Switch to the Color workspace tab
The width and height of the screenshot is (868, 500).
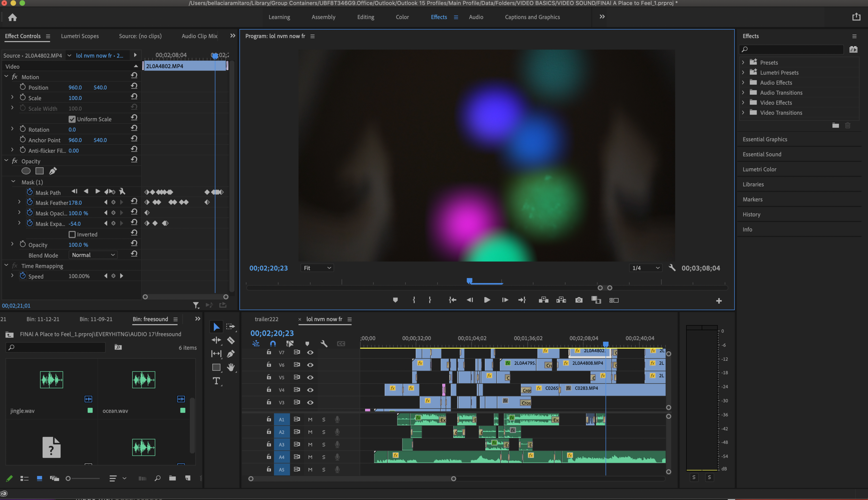(x=402, y=17)
